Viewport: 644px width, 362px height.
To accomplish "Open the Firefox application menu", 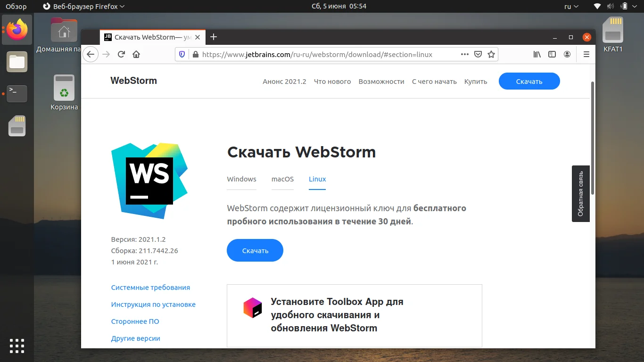I will click(586, 54).
